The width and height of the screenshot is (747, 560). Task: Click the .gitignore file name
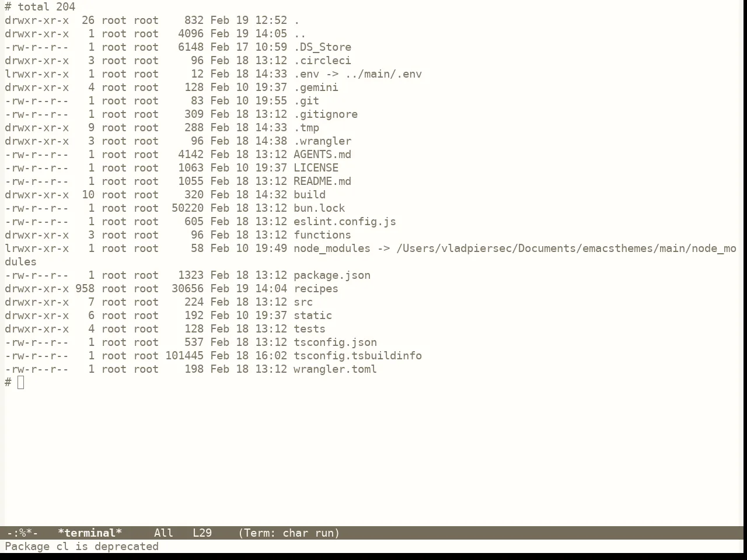point(326,114)
